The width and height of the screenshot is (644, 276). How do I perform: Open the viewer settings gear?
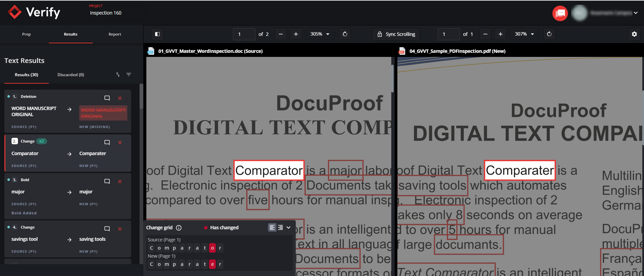pos(634,34)
